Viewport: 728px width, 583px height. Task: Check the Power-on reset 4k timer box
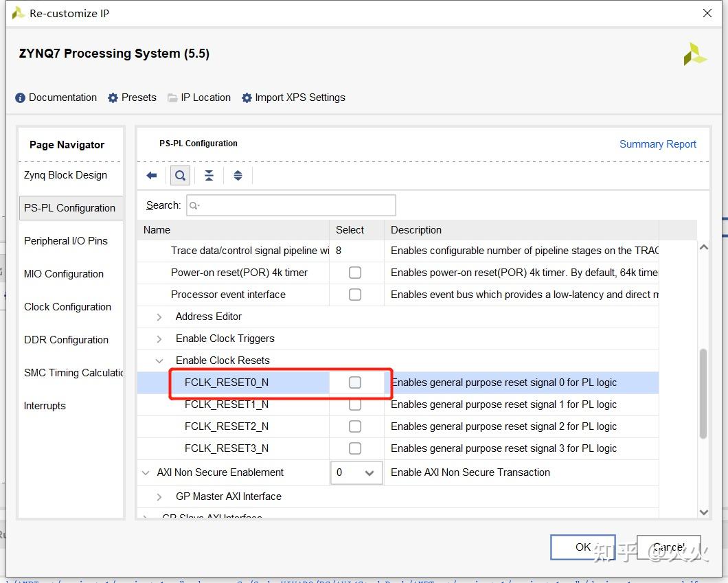355,273
